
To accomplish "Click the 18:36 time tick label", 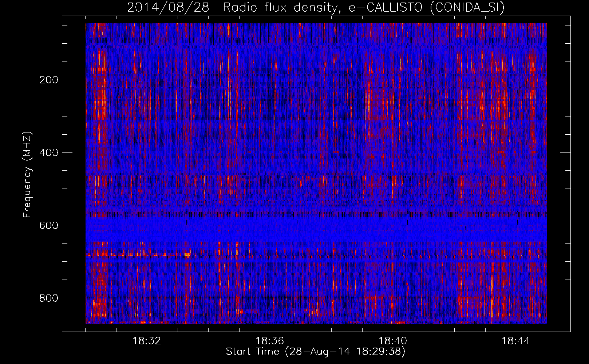I will (x=270, y=341).
